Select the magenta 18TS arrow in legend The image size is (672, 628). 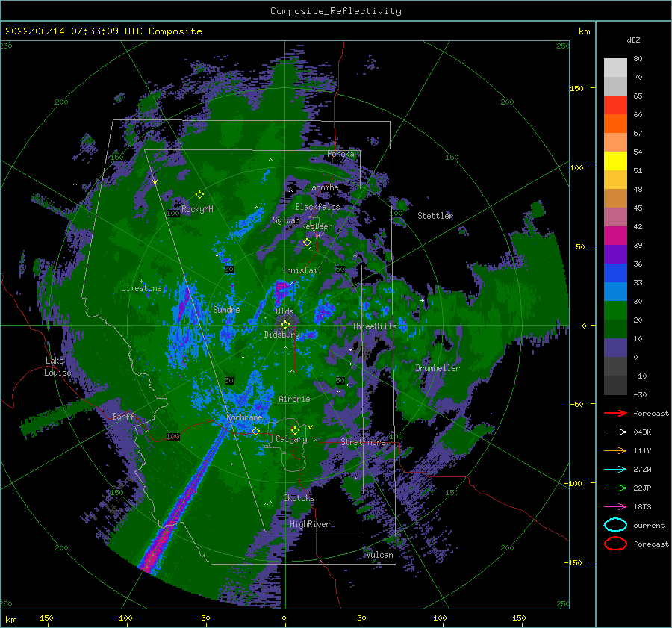pyautogui.click(x=615, y=507)
